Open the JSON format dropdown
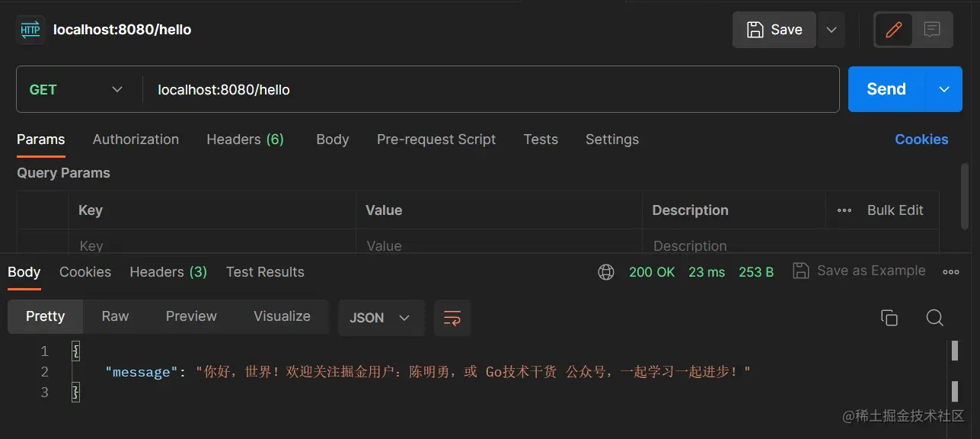 point(380,318)
